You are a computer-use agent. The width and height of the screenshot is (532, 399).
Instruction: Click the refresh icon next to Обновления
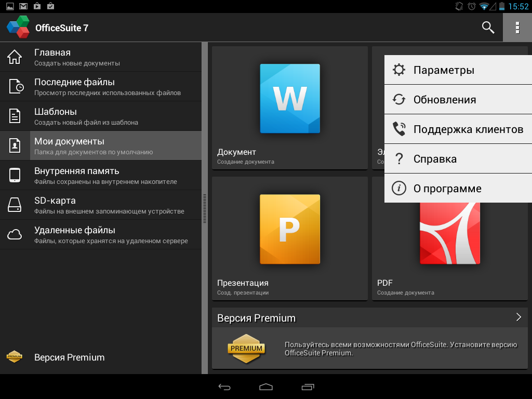pyautogui.click(x=399, y=99)
